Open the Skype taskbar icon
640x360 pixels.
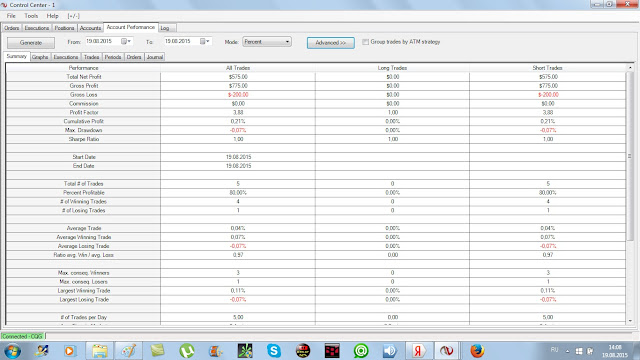click(x=274, y=351)
